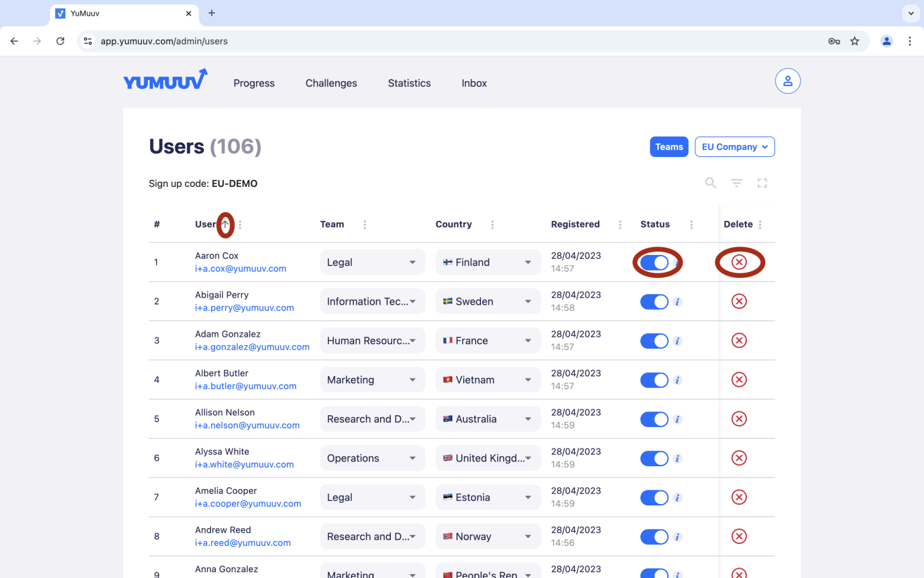The height and width of the screenshot is (578, 924).
Task: Change Andrew Reed's Norway country dropdown
Action: click(x=488, y=537)
